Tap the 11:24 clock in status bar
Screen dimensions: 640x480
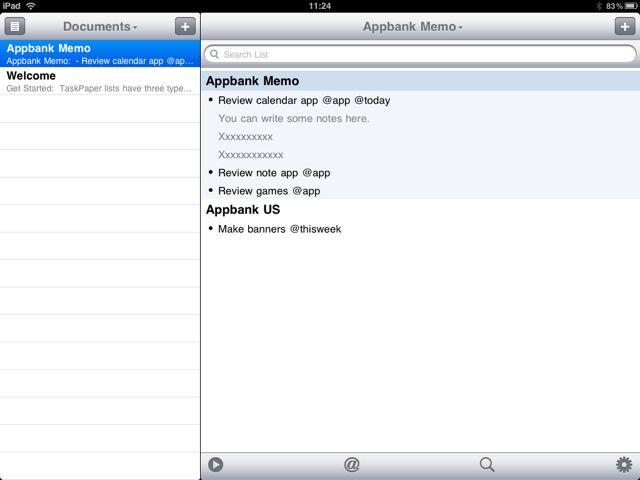coord(320,6)
